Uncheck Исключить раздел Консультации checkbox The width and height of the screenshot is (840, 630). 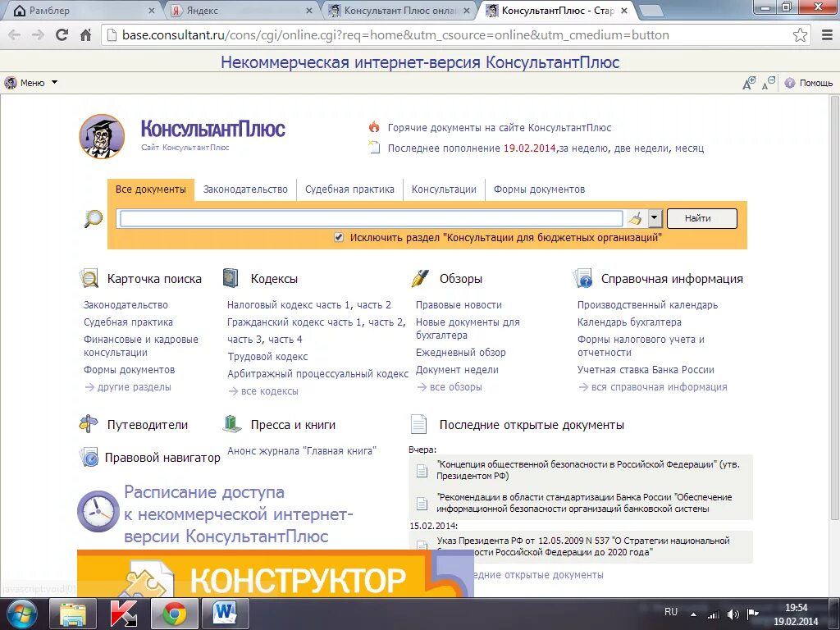(339, 237)
